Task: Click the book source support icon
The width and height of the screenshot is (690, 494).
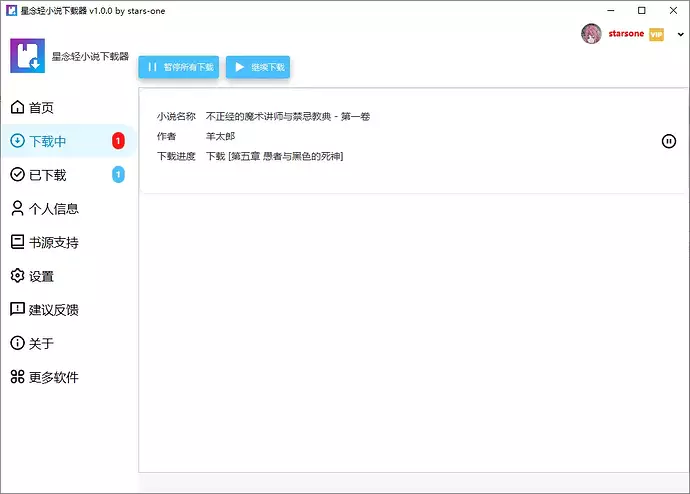Action: [x=17, y=242]
